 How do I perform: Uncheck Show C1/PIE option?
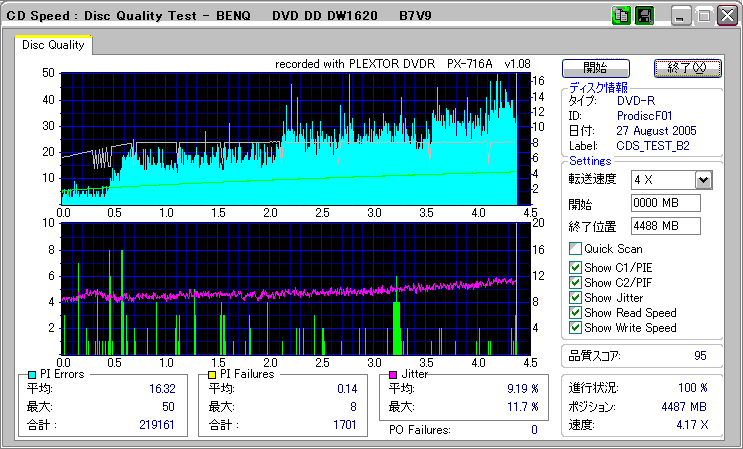coord(575,267)
